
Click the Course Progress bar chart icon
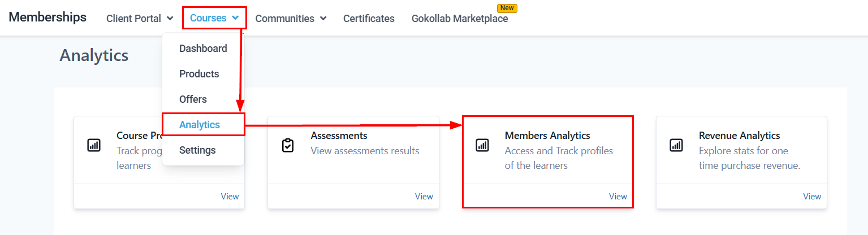[94, 145]
